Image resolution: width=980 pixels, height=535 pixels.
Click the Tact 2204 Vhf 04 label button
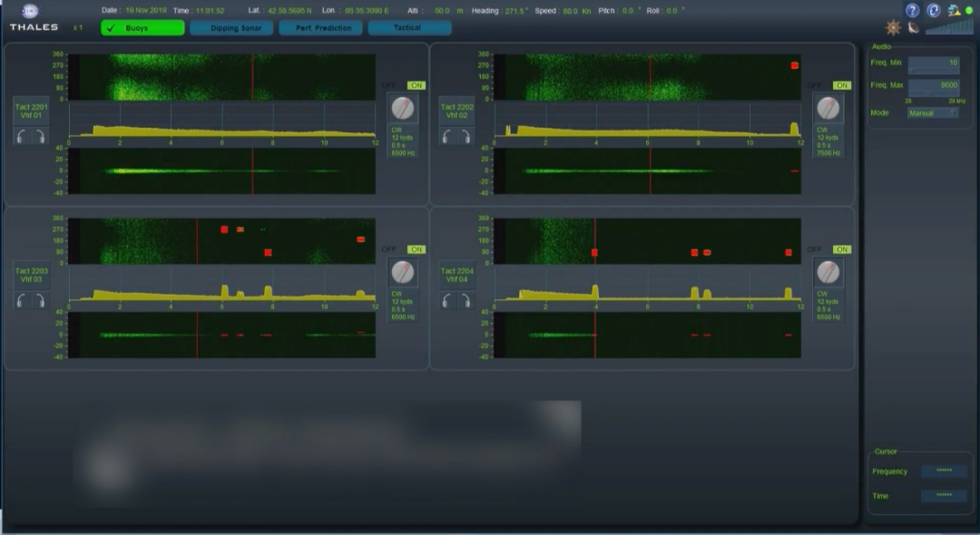tap(456, 275)
